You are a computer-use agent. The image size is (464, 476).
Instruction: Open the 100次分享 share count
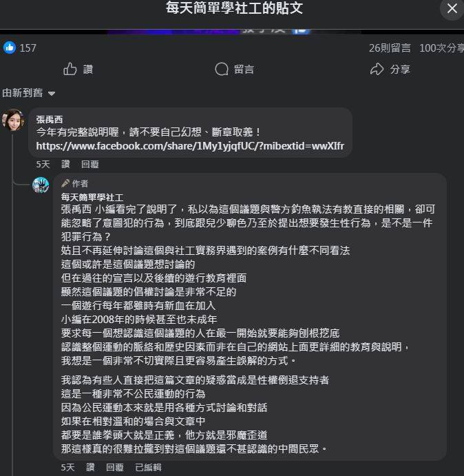[x=441, y=48]
